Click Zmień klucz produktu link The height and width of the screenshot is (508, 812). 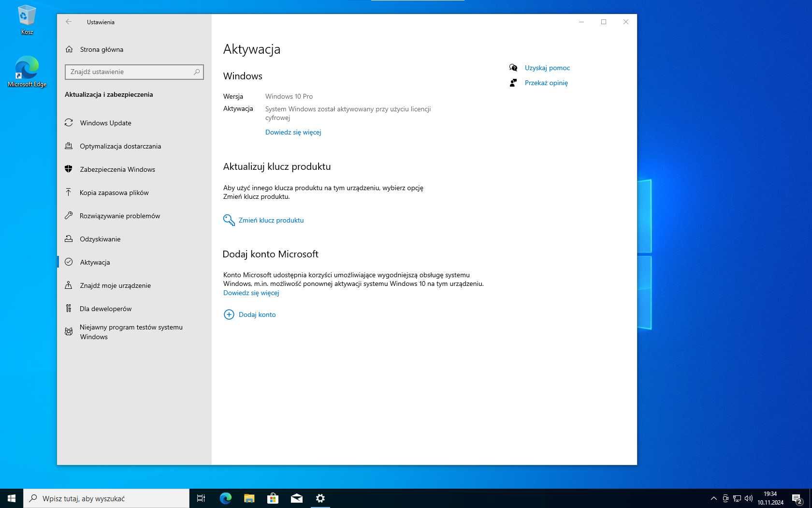271,220
